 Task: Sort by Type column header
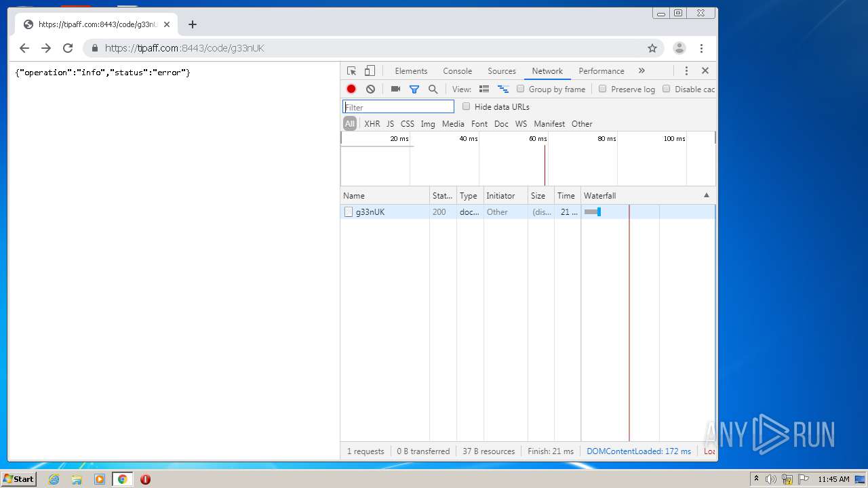point(469,195)
